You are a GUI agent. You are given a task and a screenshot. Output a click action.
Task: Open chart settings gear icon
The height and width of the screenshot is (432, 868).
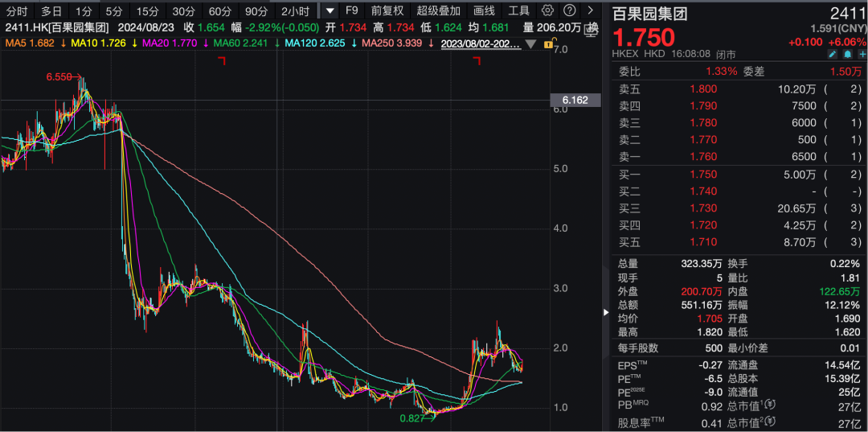pos(548,10)
